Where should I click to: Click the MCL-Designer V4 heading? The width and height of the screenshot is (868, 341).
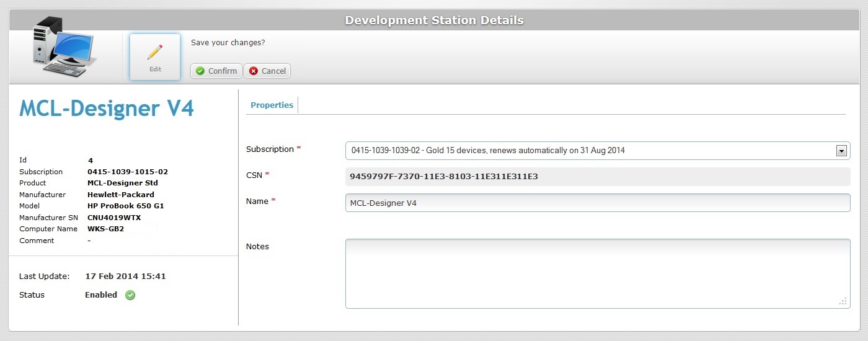coord(107,108)
